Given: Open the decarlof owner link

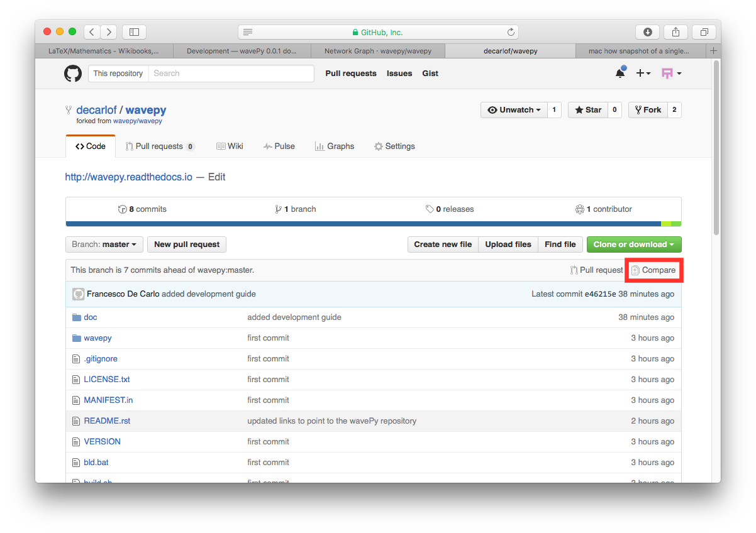Looking at the screenshot, I should (96, 110).
